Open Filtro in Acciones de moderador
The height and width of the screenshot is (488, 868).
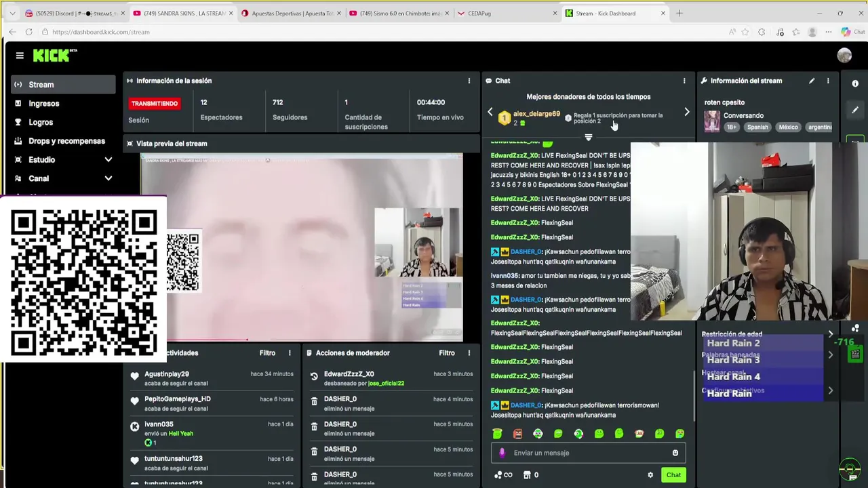point(446,353)
